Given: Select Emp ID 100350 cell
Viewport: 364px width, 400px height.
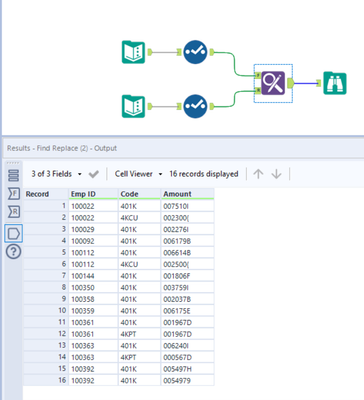Looking at the screenshot, I should coord(93,288).
